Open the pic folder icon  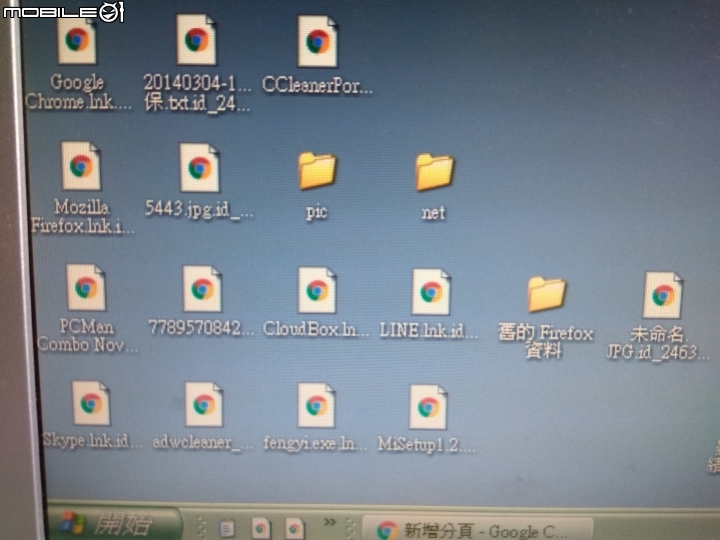(x=317, y=171)
